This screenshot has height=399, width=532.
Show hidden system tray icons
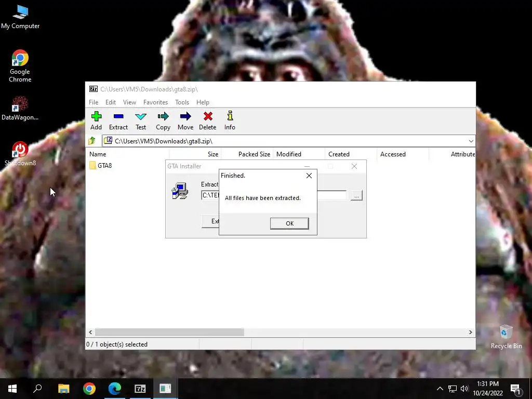point(440,389)
